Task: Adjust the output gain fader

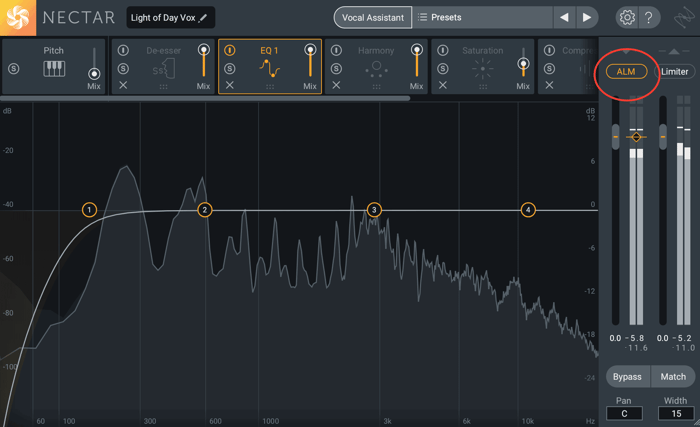Action: (x=662, y=137)
